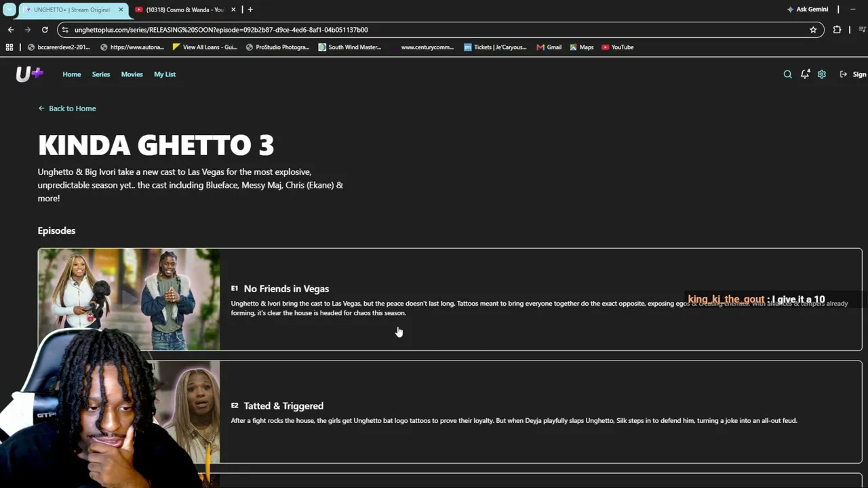Click the browser forward arrow
868x488 pixels.
[28, 30]
